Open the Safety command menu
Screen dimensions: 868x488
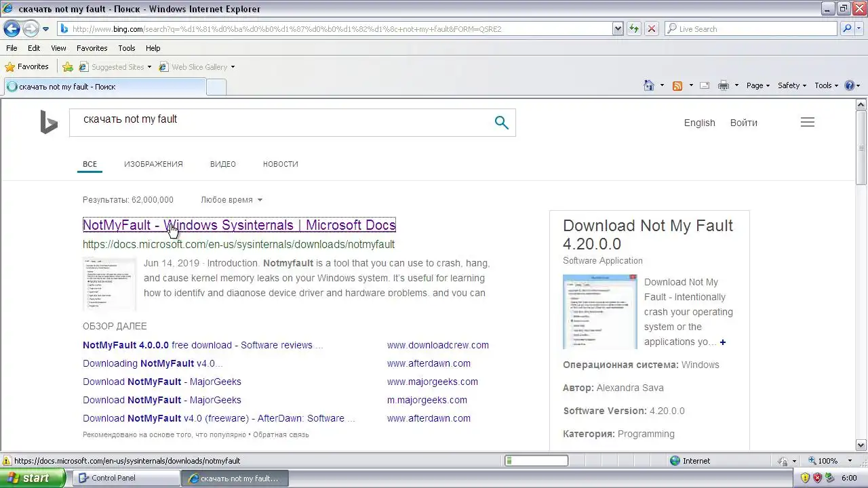(x=792, y=85)
